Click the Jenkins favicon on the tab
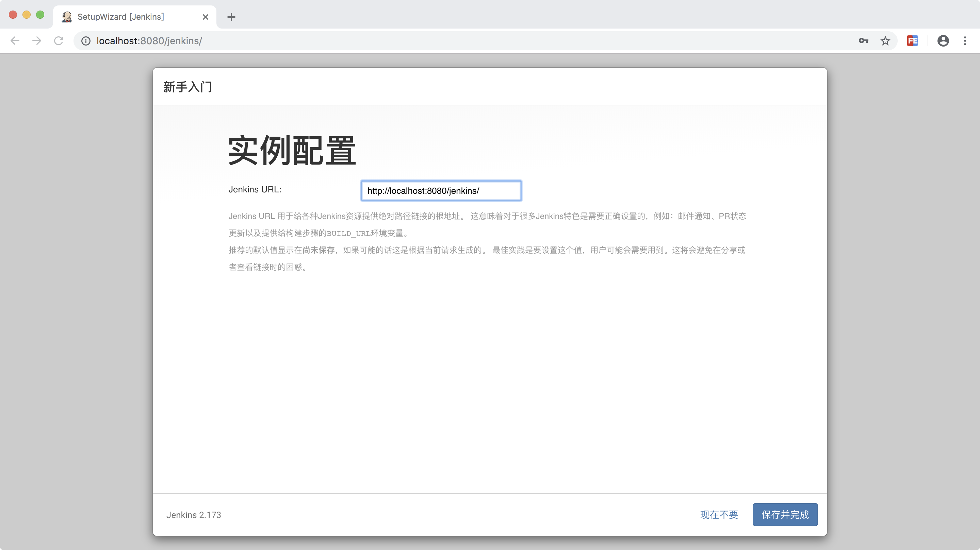 tap(67, 17)
